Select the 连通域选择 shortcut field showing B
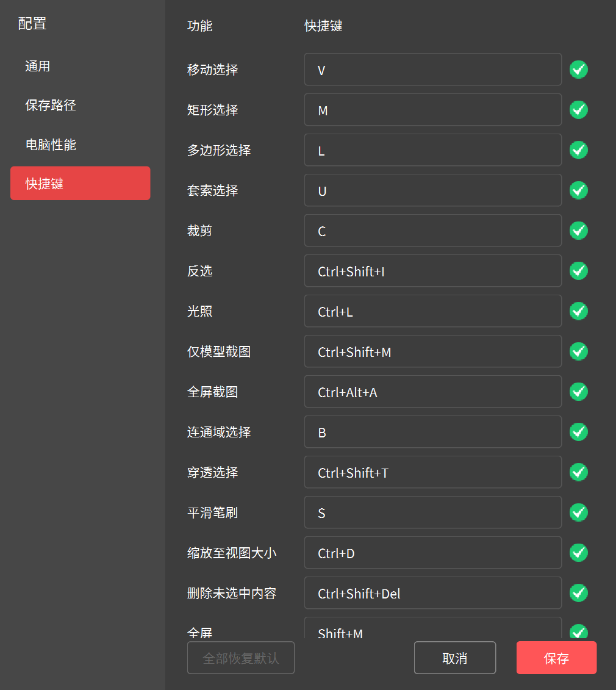Image resolution: width=616 pixels, height=690 pixels. click(x=432, y=432)
